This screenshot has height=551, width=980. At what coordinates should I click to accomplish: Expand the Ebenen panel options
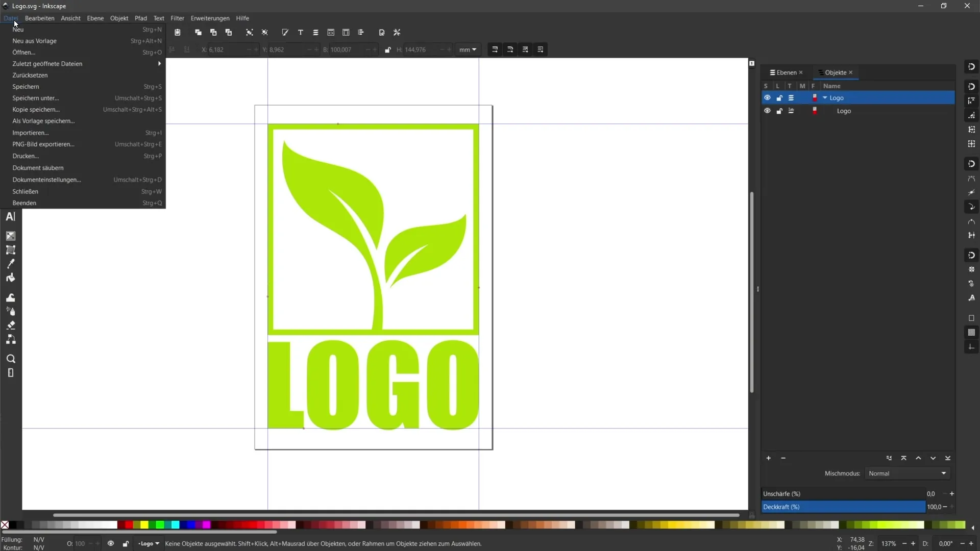coord(773,72)
